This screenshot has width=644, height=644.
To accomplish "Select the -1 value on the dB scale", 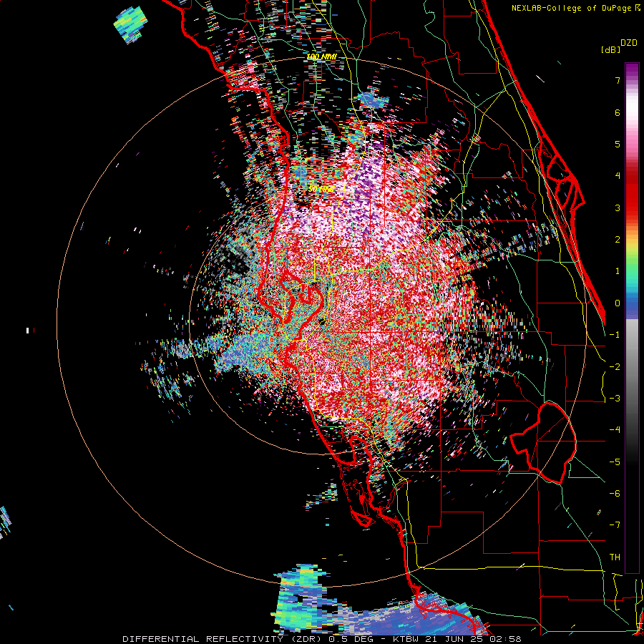I will 615,335.
